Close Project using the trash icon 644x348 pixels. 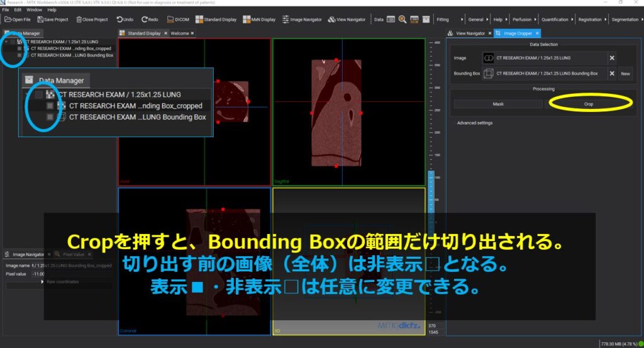pyautogui.click(x=92, y=20)
